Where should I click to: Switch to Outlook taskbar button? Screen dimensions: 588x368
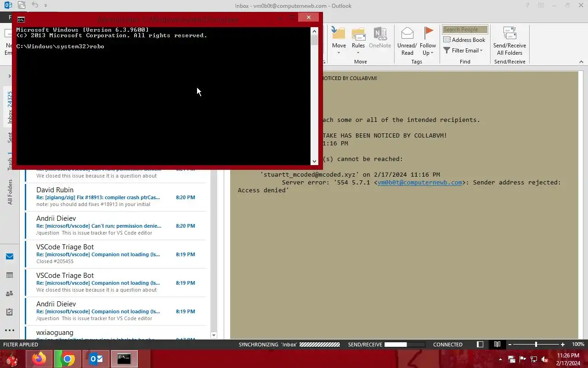[96, 359]
